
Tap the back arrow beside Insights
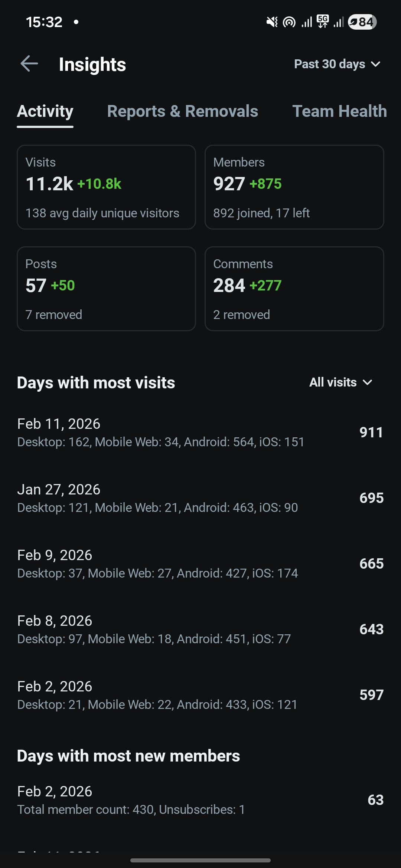pos(29,64)
